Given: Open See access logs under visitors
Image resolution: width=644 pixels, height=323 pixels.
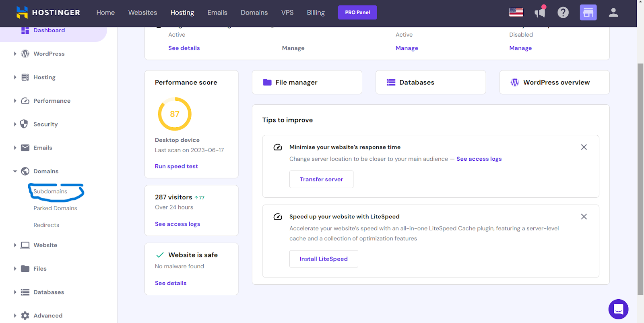Looking at the screenshot, I should [178, 224].
